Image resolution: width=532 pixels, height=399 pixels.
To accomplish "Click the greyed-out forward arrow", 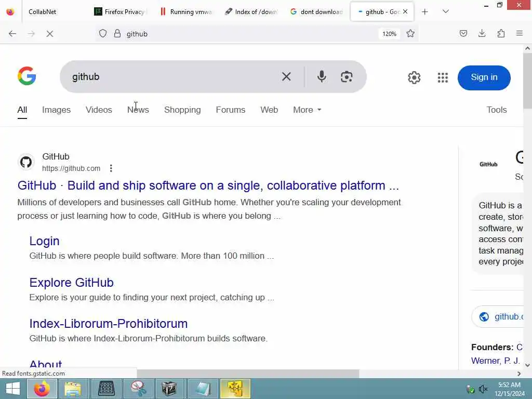I will 31,34.
